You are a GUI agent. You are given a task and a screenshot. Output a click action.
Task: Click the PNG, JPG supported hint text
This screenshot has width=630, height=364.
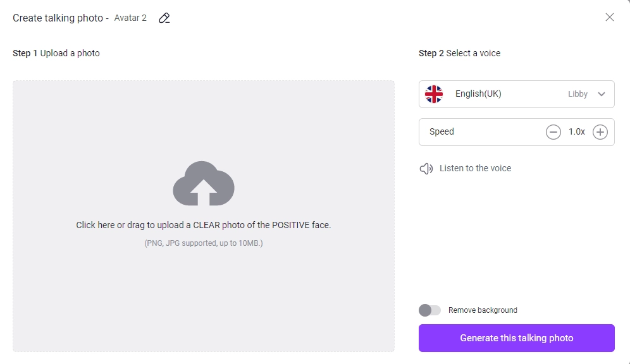(x=204, y=243)
